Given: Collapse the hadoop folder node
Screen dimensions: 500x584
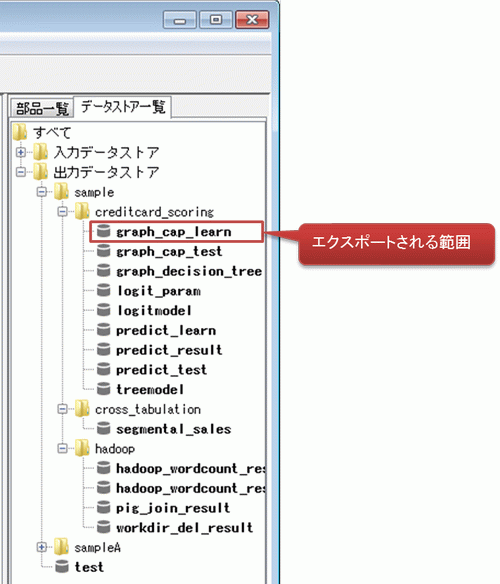Looking at the screenshot, I should [62, 448].
